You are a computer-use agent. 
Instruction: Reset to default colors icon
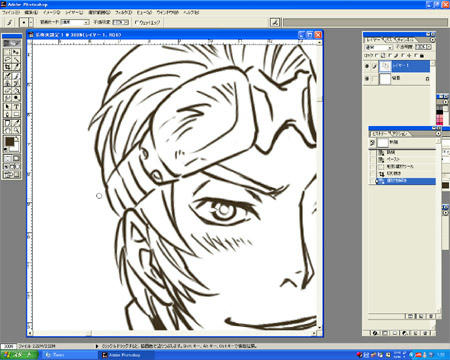(x=6, y=149)
